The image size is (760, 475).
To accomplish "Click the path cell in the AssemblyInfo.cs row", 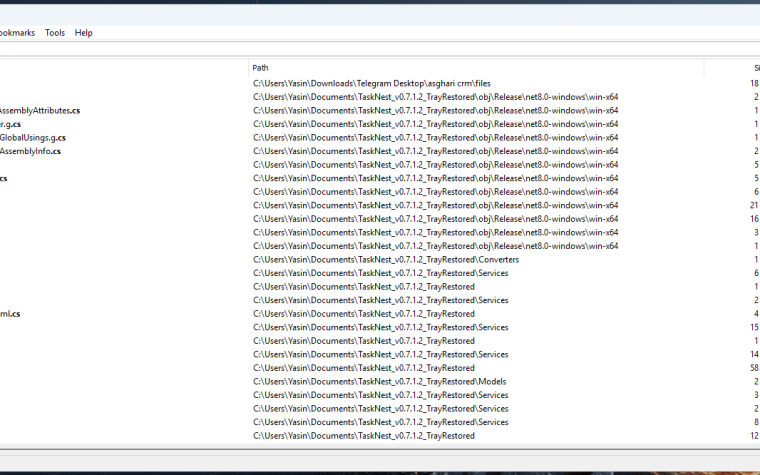I will point(435,151).
